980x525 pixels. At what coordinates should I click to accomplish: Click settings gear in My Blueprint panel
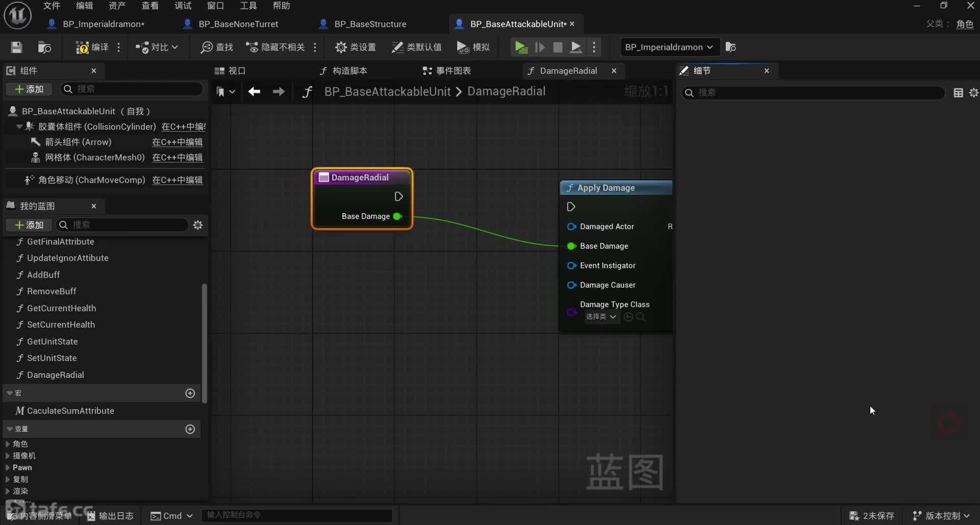click(x=198, y=225)
